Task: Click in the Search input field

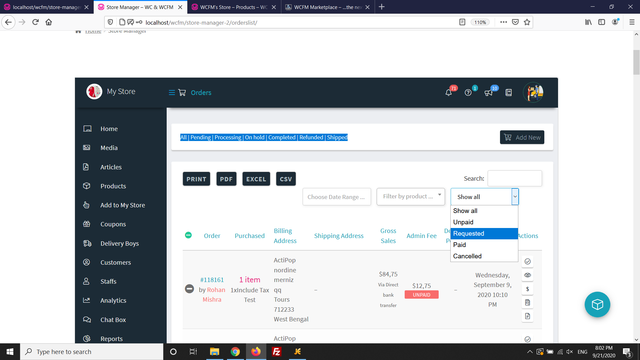Action: point(514,178)
